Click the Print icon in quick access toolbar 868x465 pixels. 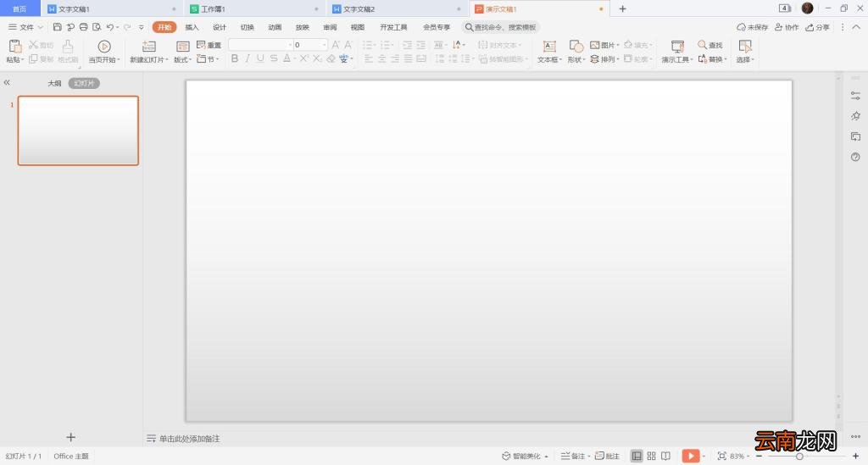84,27
